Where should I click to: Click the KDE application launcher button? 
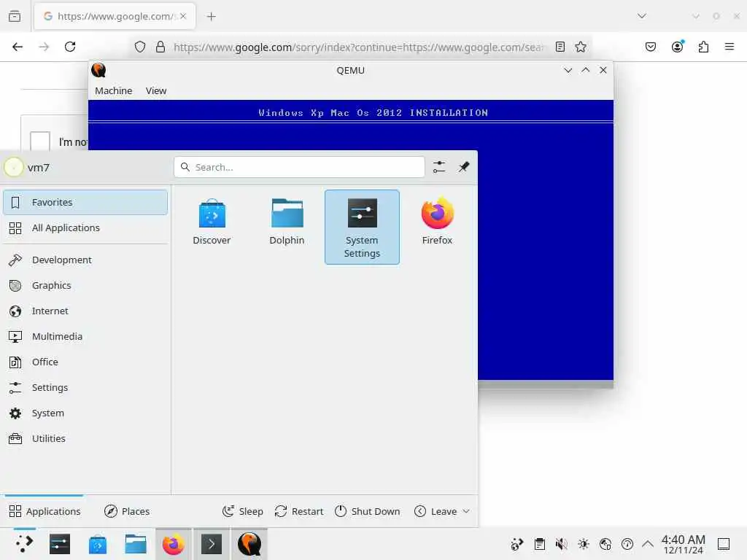(x=24, y=544)
